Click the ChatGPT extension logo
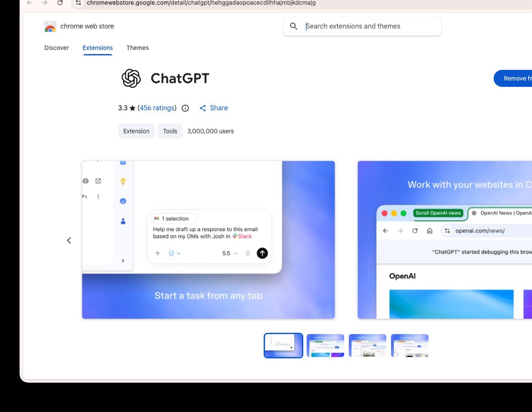The image size is (532, 412). (x=131, y=78)
